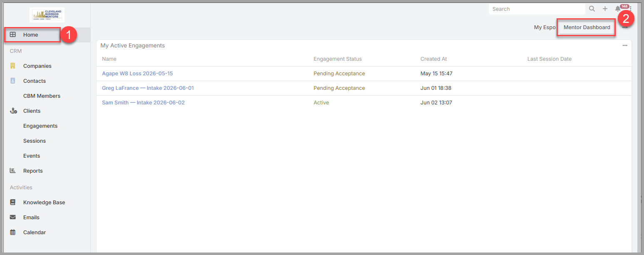Image resolution: width=644 pixels, height=255 pixels.
Task: Click the magnifying glass search icon
Action: point(592,9)
